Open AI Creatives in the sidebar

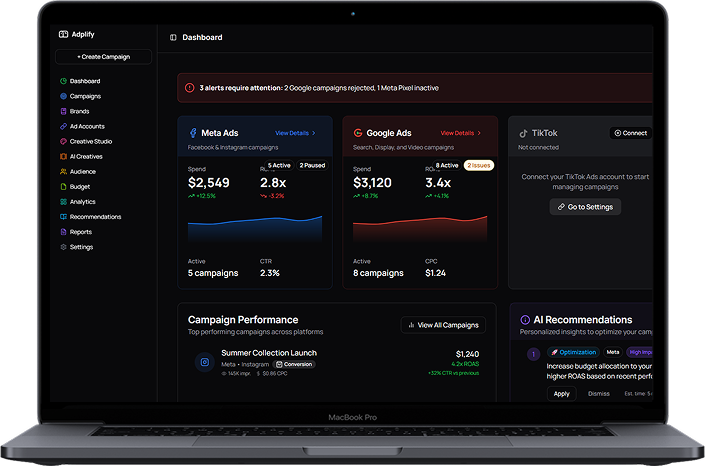(81, 157)
